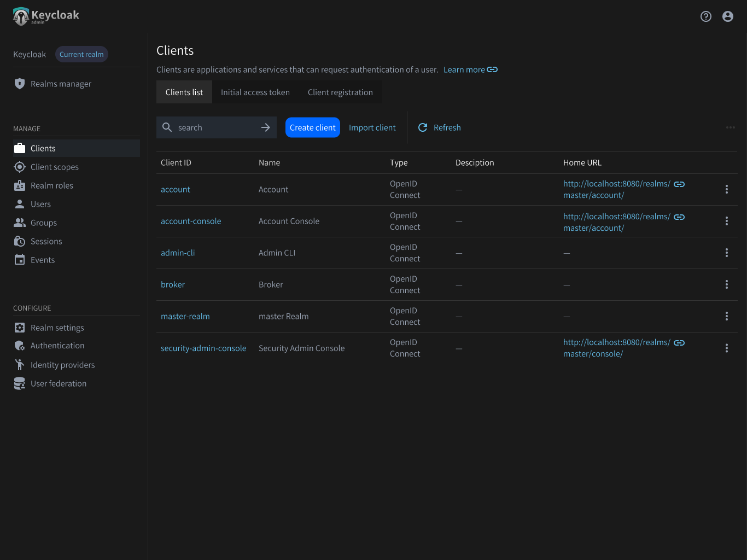The image size is (747, 560).
Task: Click the Events calendar icon
Action: pos(20,260)
